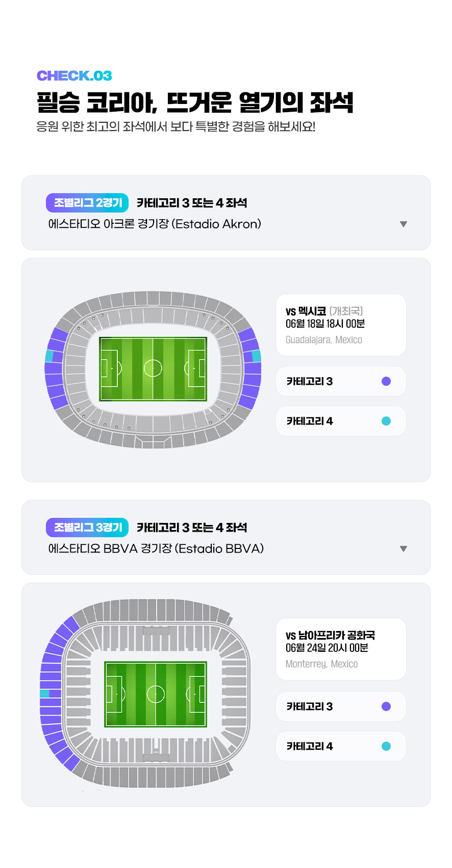This screenshot has width=452, height=868.
Task: Select the purple 카테고리 3 dot for BBVA
Action: (386, 706)
